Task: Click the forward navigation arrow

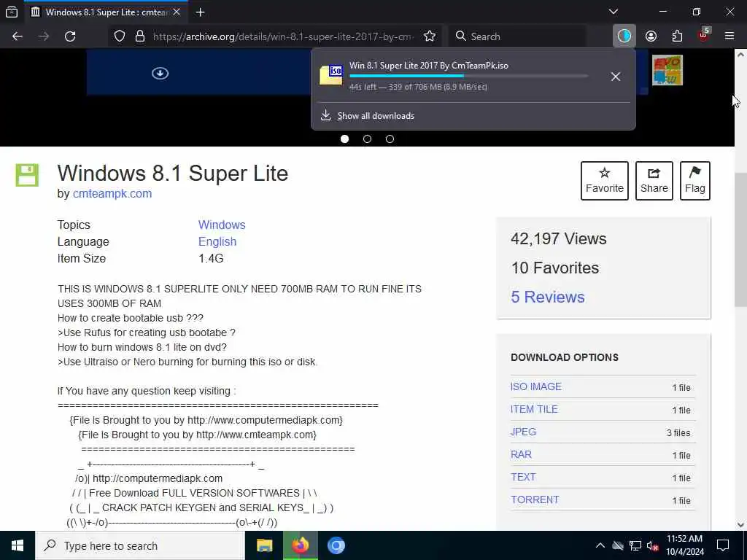Action: [x=44, y=36]
